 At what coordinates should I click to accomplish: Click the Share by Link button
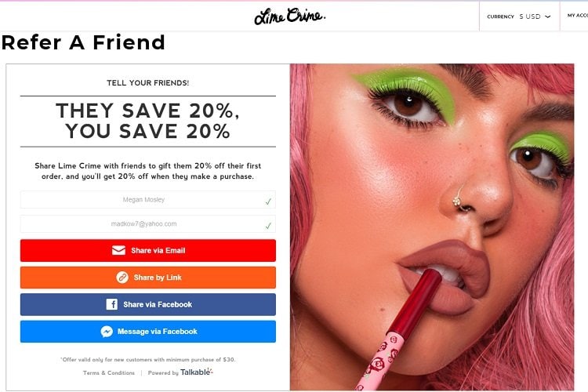click(148, 278)
